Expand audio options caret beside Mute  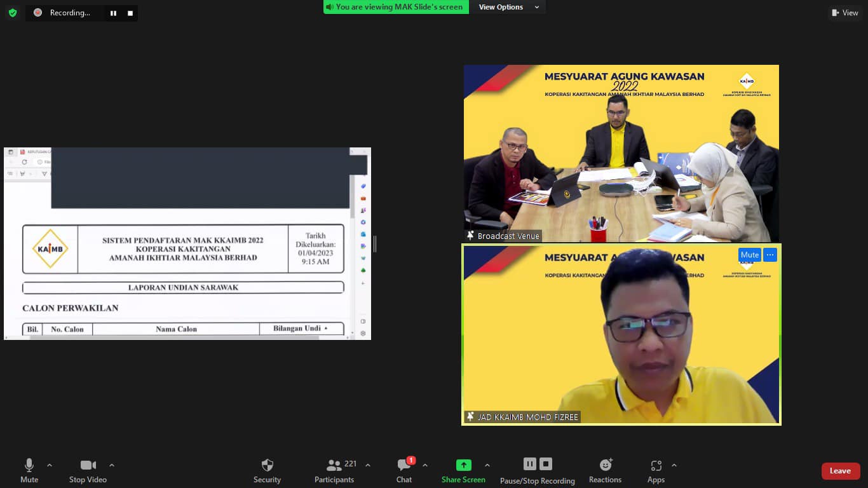(50, 465)
